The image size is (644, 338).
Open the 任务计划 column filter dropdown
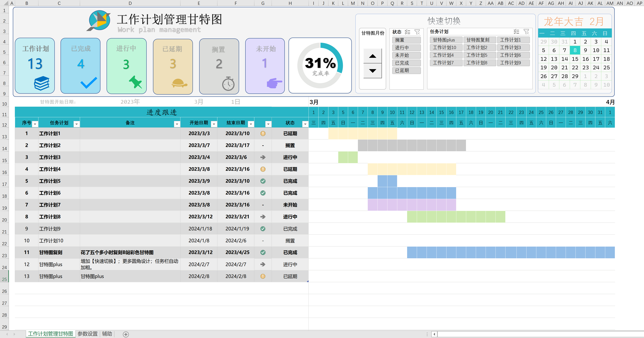[x=77, y=124]
